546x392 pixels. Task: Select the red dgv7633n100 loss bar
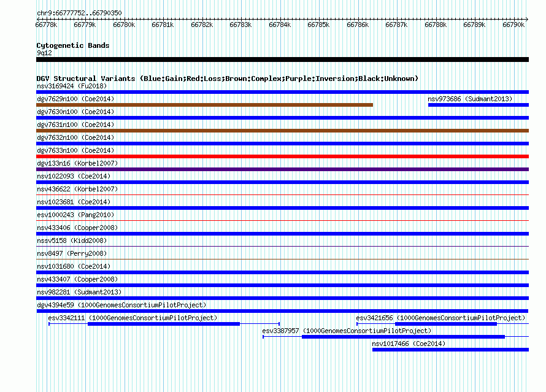282,156
